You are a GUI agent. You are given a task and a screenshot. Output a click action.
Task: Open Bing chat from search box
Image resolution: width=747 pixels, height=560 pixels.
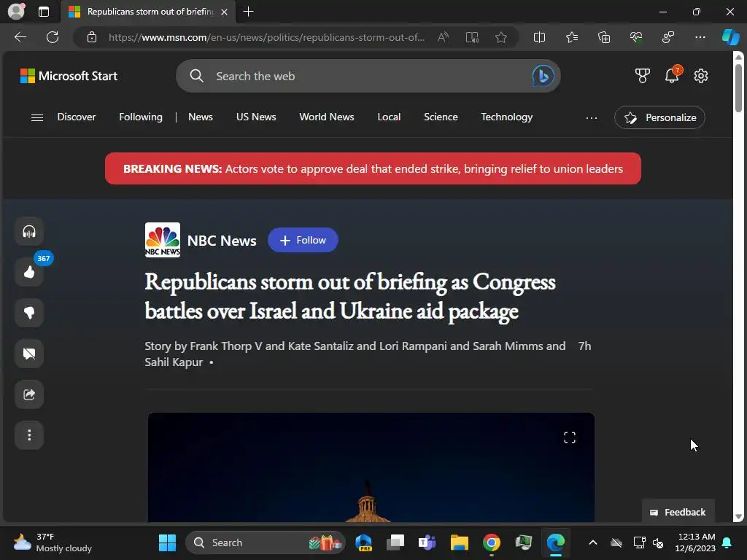tap(543, 76)
